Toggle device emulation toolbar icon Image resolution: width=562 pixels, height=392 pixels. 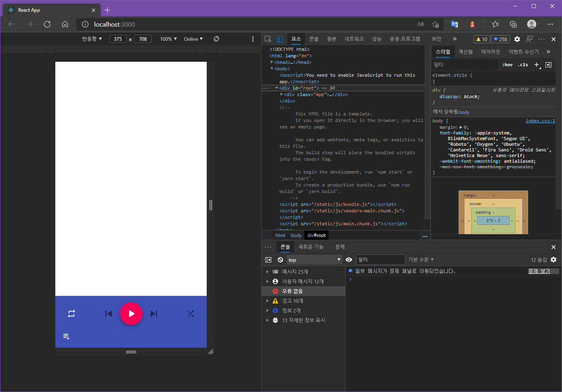[x=279, y=39]
